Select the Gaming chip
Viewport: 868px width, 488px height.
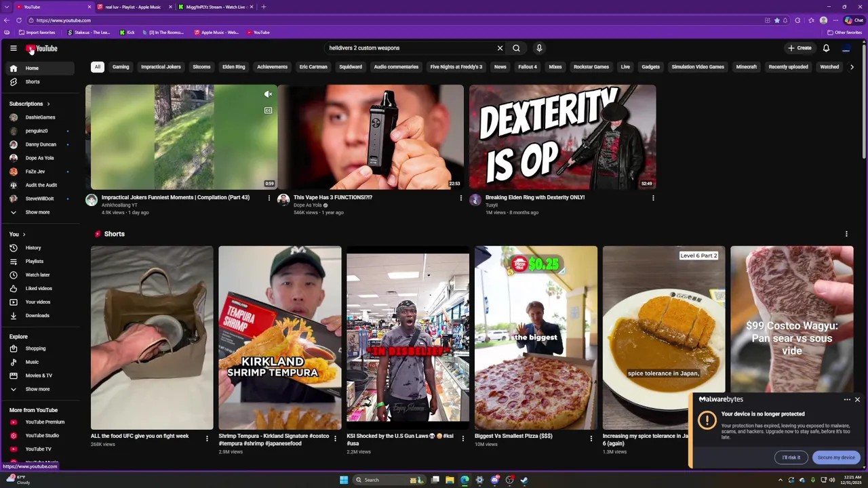[x=121, y=66]
